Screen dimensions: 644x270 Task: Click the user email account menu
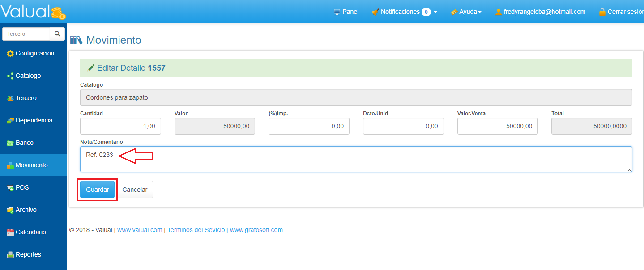[540, 12]
